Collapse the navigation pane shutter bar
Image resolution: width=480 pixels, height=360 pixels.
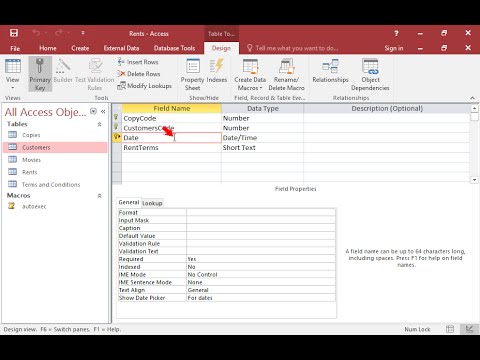coord(103,111)
